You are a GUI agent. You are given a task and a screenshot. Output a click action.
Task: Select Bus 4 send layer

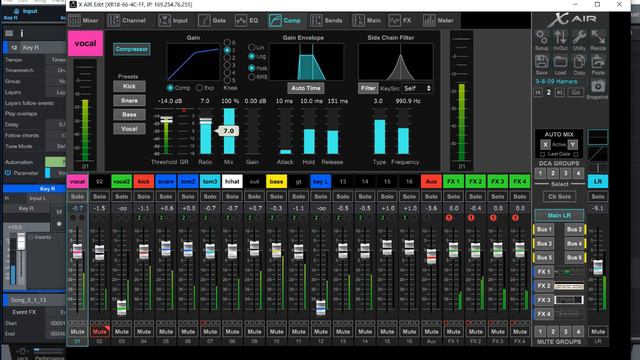(574, 244)
